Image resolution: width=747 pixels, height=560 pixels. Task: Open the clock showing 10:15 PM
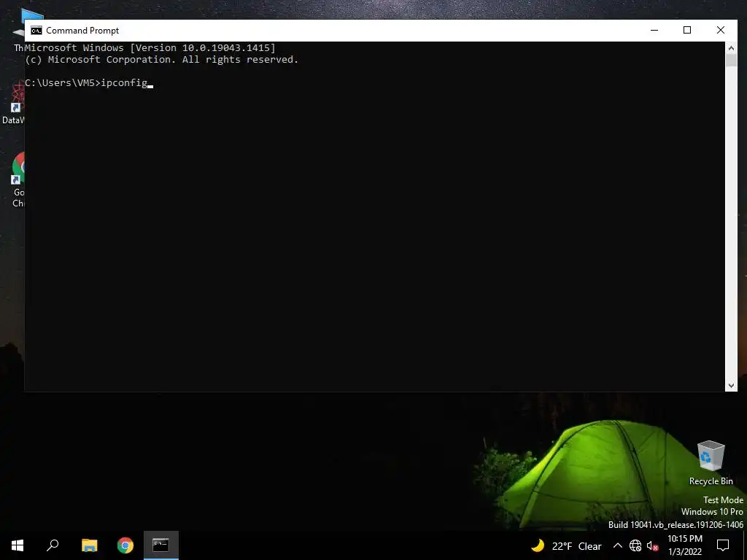coord(685,545)
